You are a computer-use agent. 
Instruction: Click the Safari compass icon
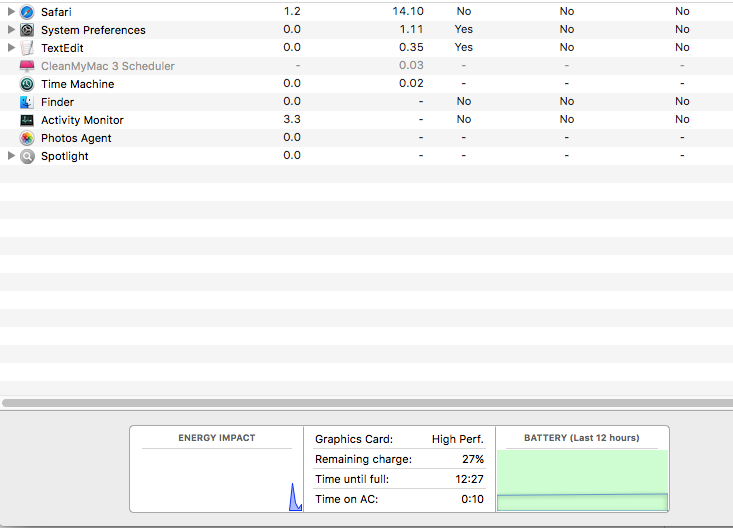coord(27,12)
